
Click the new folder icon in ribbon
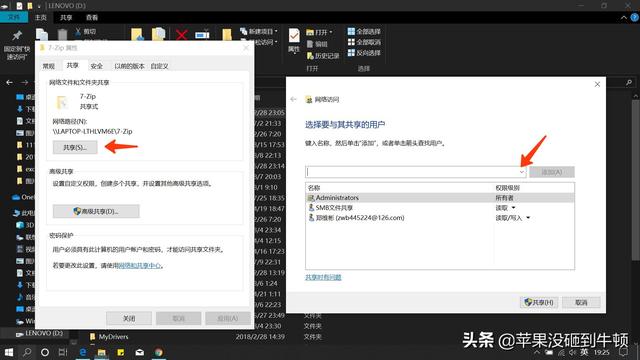[227, 35]
